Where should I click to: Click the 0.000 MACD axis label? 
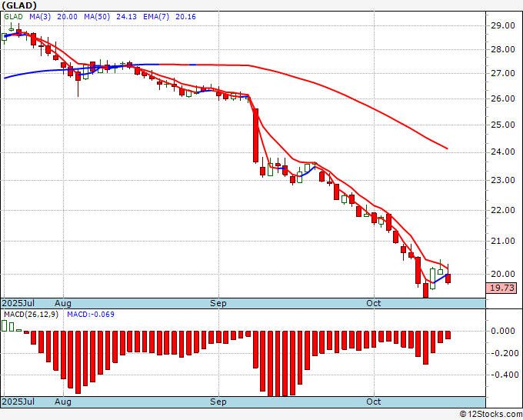(x=503, y=331)
